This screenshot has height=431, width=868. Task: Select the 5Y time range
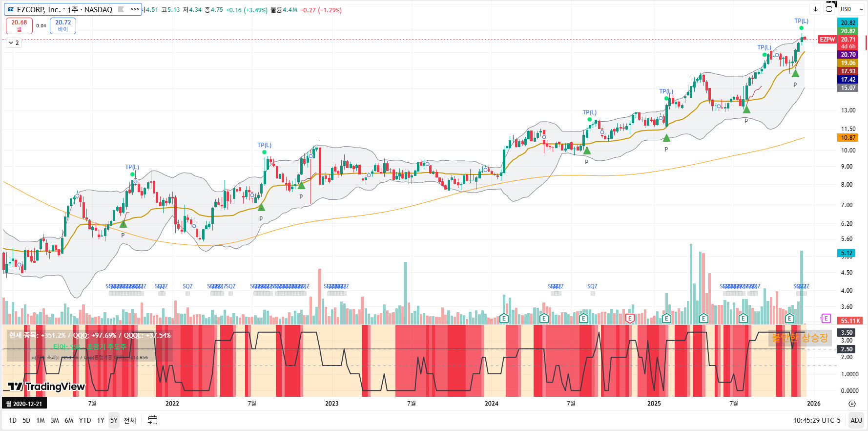coord(114,420)
